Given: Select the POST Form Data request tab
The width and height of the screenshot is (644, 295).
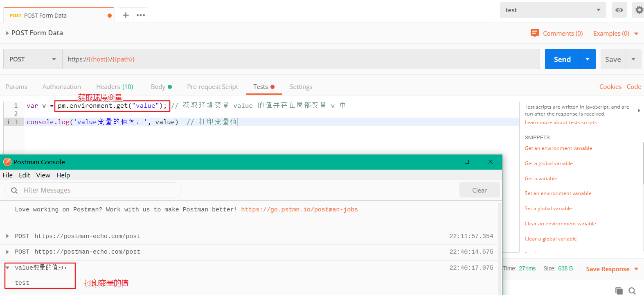Looking at the screenshot, I should pyautogui.click(x=59, y=16).
